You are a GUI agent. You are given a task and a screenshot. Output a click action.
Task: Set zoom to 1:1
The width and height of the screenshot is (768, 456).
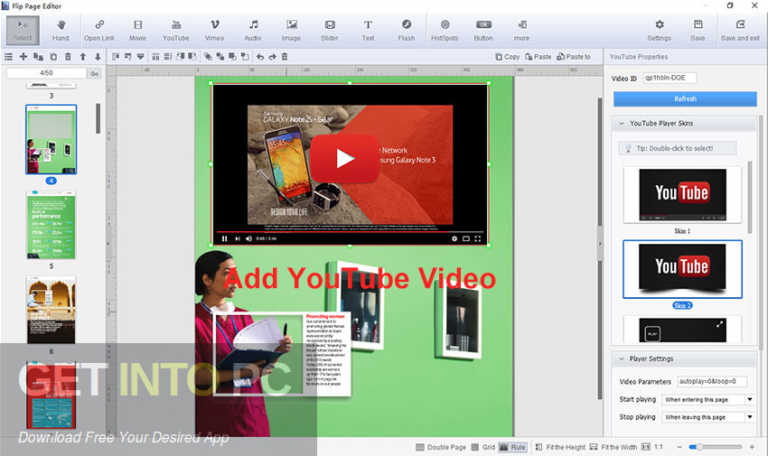tap(652, 447)
